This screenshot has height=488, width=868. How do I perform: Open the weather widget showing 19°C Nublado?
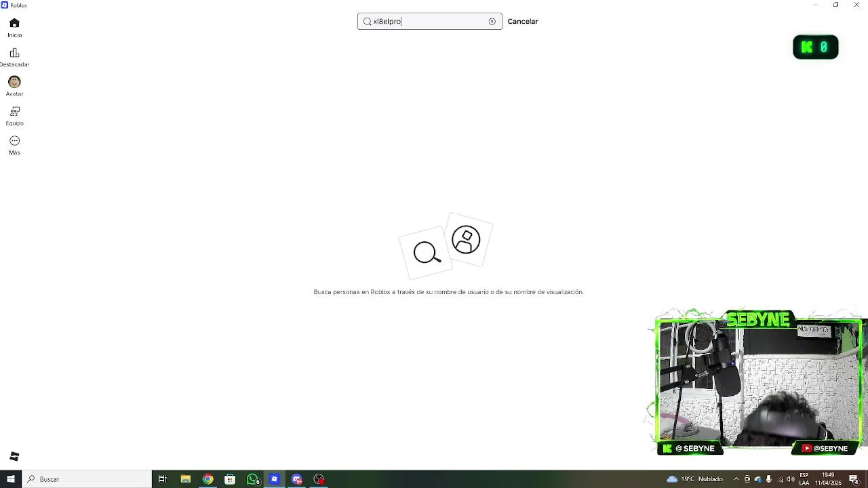[x=694, y=479]
